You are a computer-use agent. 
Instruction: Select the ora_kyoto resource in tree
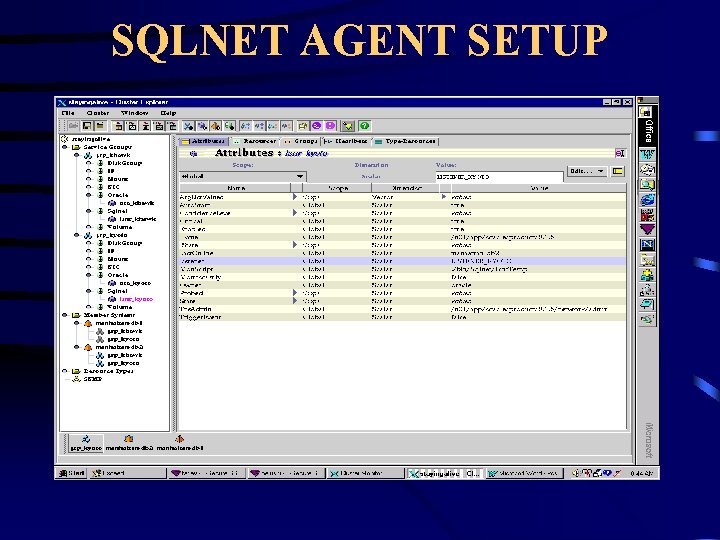coord(135,283)
